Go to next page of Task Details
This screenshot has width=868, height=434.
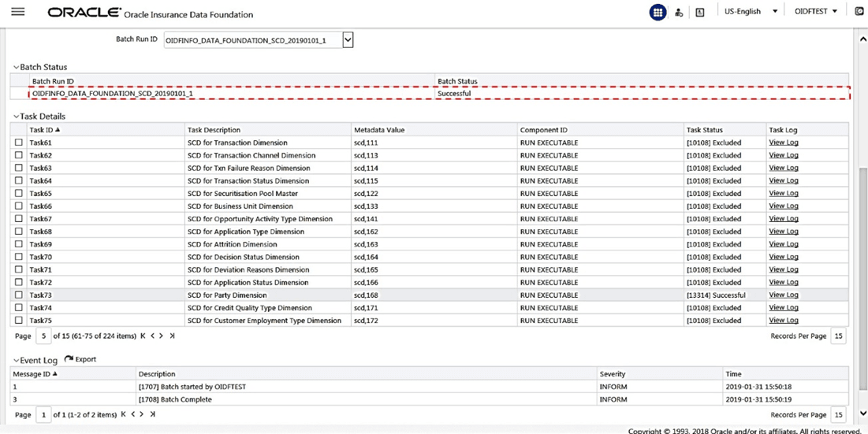click(161, 336)
